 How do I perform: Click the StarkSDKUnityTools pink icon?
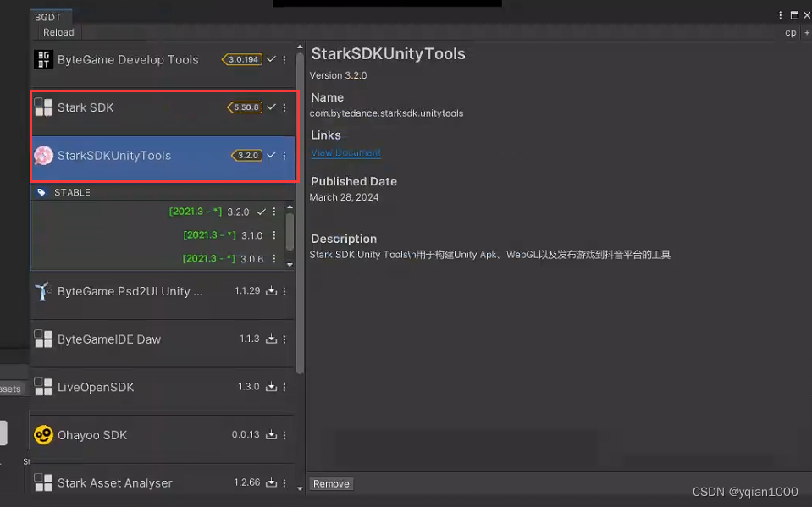click(x=43, y=156)
